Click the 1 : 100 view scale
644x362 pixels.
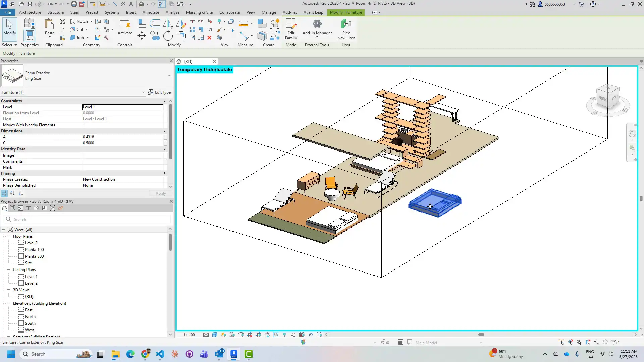(x=189, y=335)
